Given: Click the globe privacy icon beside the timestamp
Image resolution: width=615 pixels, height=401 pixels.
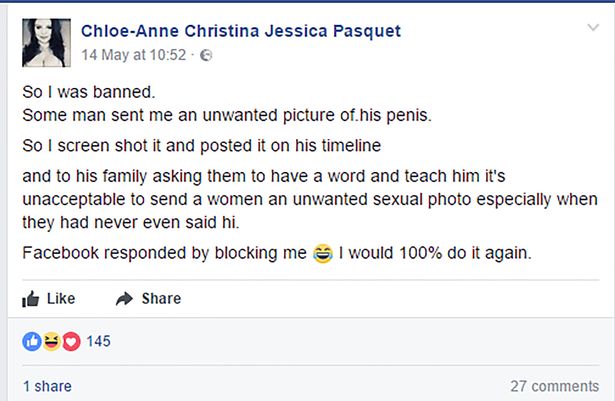Looking at the screenshot, I should [x=206, y=55].
